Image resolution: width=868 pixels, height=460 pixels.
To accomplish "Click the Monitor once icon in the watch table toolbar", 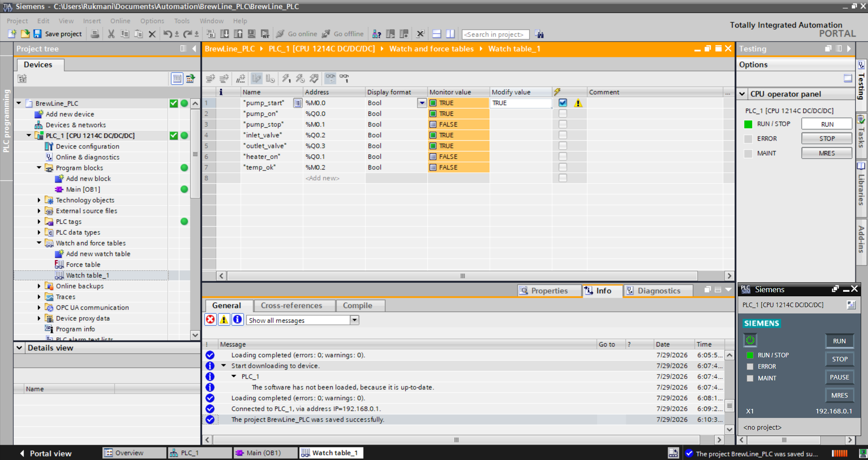I will 345,78.
